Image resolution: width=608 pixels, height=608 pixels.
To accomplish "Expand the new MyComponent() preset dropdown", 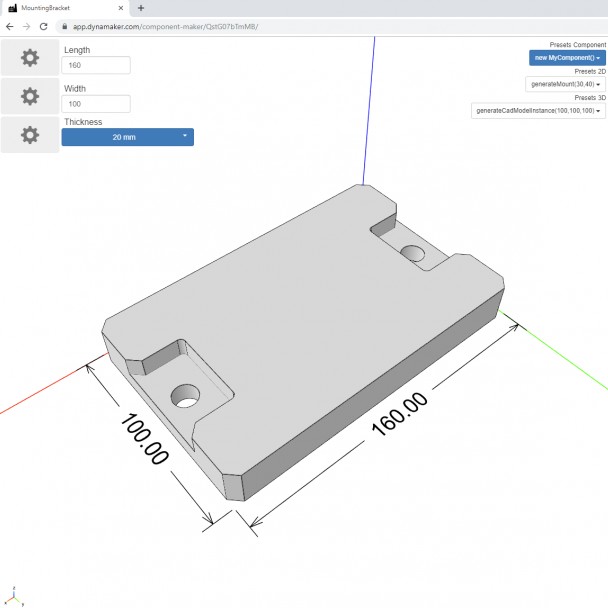I will (567, 58).
